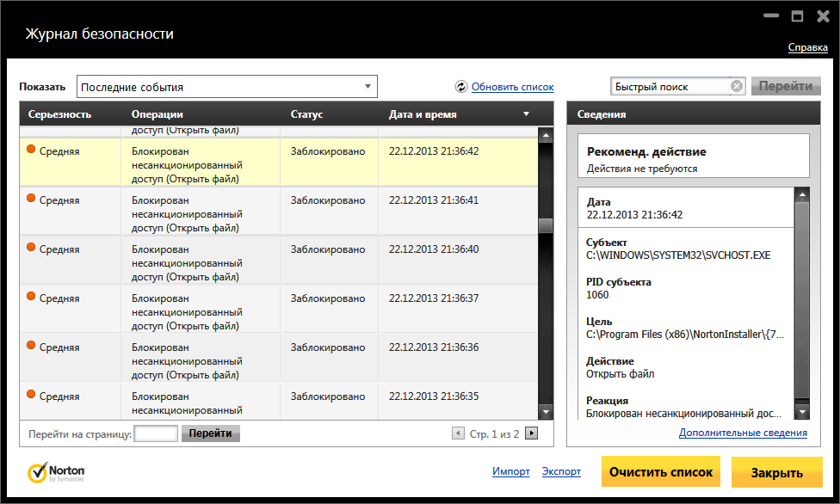
Task: Type in the Перейти на страницу field
Action: pyautogui.click(x=156, y=433)
